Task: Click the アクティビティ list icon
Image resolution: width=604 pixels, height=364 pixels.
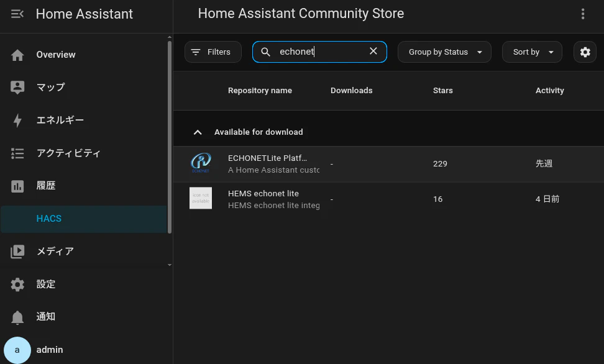Action: point(17,153)
